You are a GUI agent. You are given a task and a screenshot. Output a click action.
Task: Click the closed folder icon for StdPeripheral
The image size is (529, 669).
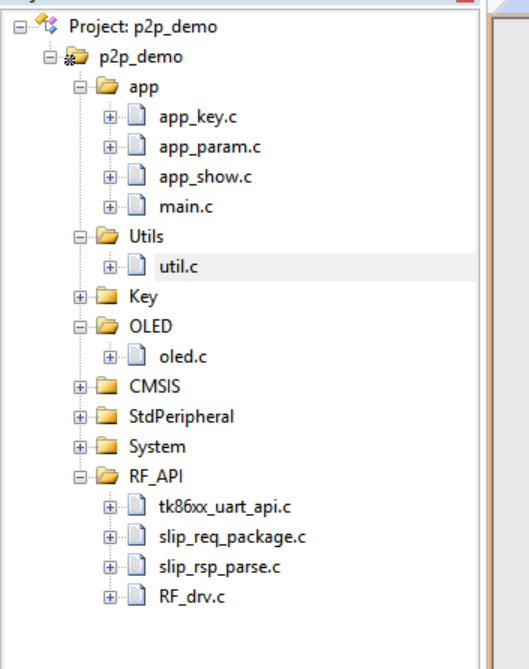tap(107, 415)
